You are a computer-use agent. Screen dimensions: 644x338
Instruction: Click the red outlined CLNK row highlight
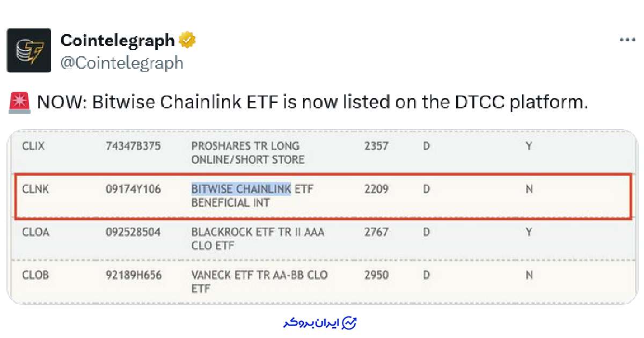[x=322, y=196]
